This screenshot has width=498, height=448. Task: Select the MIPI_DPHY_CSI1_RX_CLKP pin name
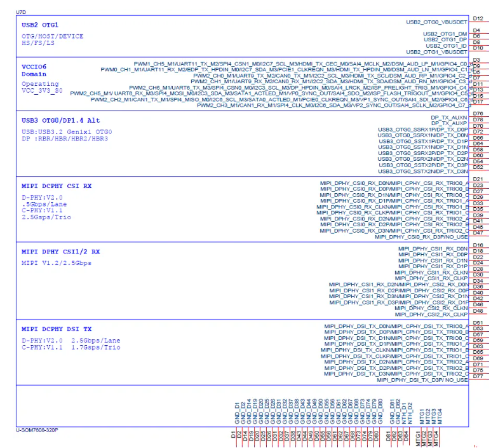click(x=431, y=278)
